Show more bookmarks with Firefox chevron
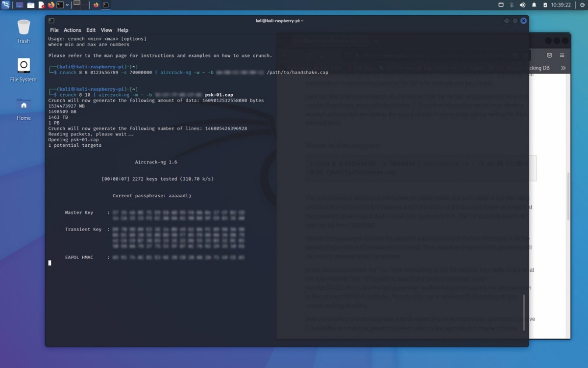This screenshot has width=588, height=368. click(563, 68)
